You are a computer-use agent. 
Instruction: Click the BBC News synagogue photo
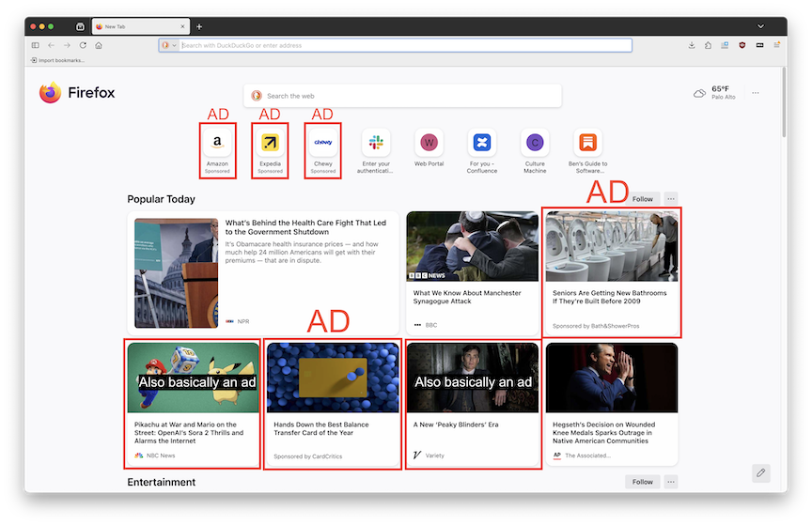(x=473, y=246)
